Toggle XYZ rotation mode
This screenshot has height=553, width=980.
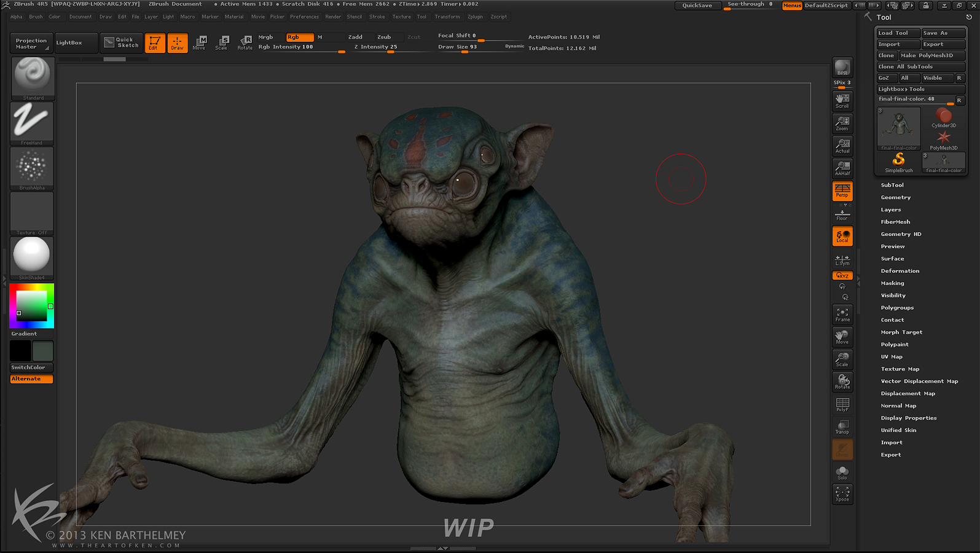pos(842,275)
